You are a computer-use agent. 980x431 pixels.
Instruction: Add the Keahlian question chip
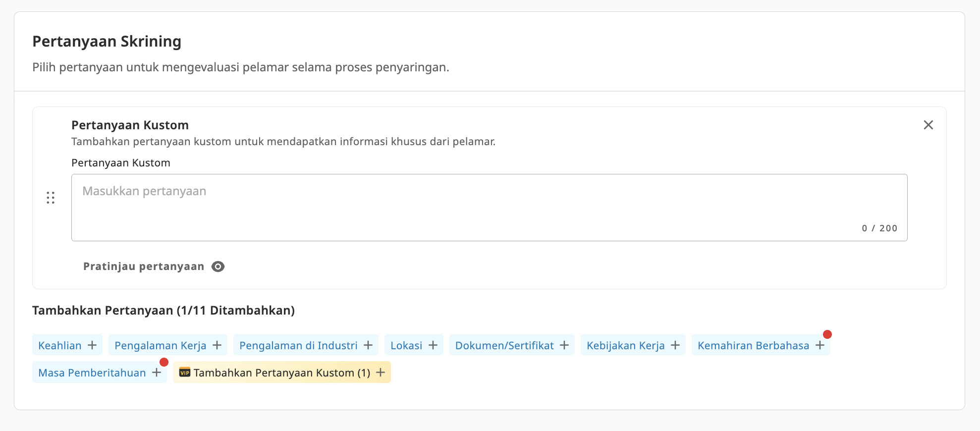click(x=67, y=345)
